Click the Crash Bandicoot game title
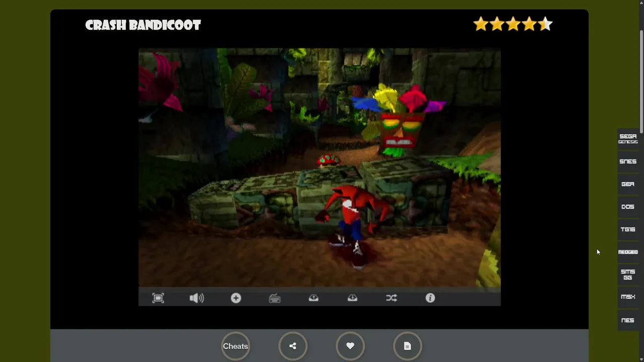This screenshot has width=644, height=362. (143, 25)
